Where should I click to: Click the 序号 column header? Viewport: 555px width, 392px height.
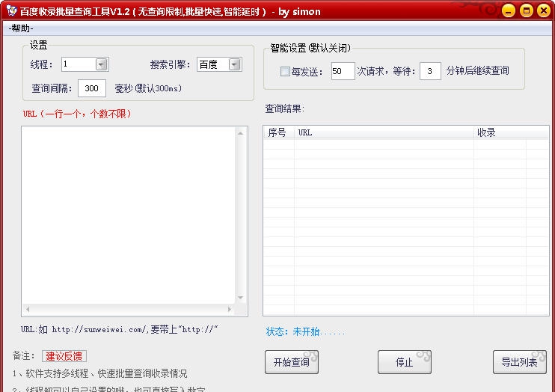tap(279, 132)
